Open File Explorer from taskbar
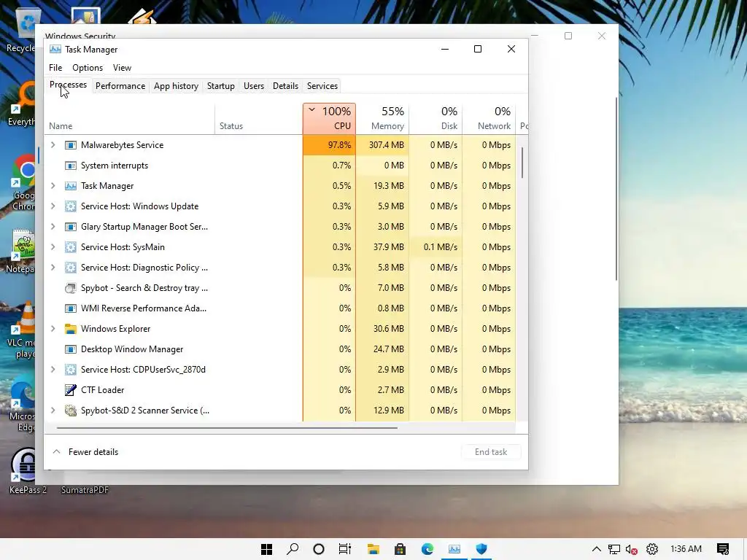 (373, 549)
